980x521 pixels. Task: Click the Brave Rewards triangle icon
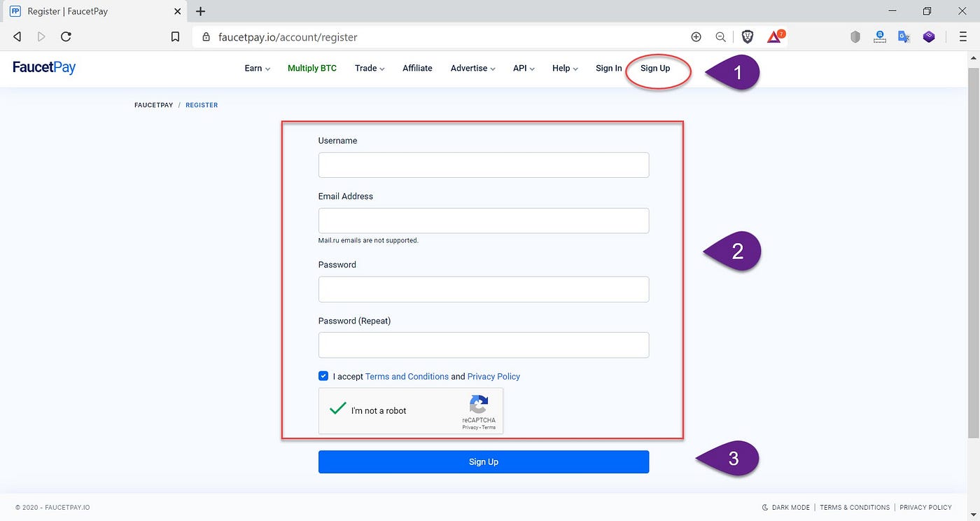tap(774, 36)
